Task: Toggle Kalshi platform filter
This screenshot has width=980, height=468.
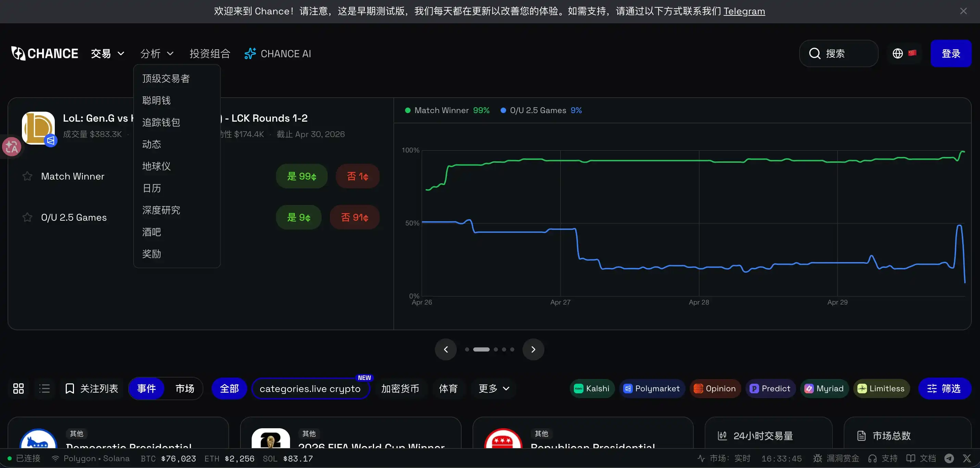Action: click(x=592, y=389)
